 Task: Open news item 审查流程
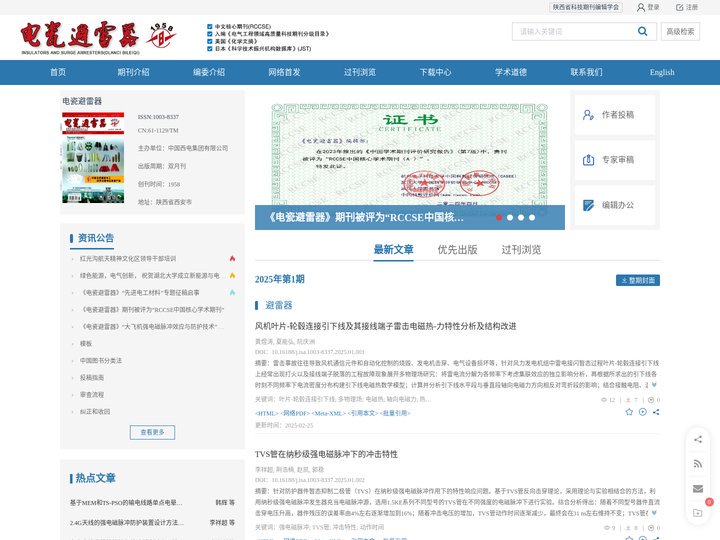[x=92, y=394]
